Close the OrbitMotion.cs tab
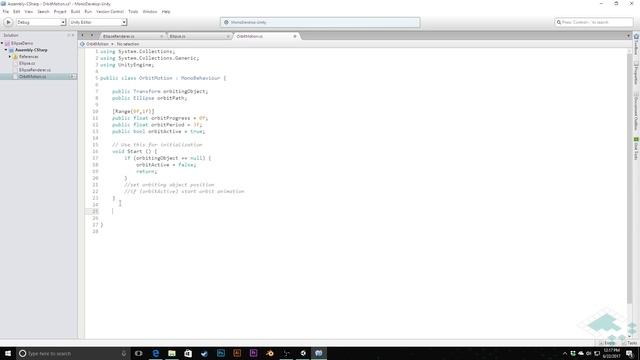This screenshot has height=360, width=640. coord(295,36)
